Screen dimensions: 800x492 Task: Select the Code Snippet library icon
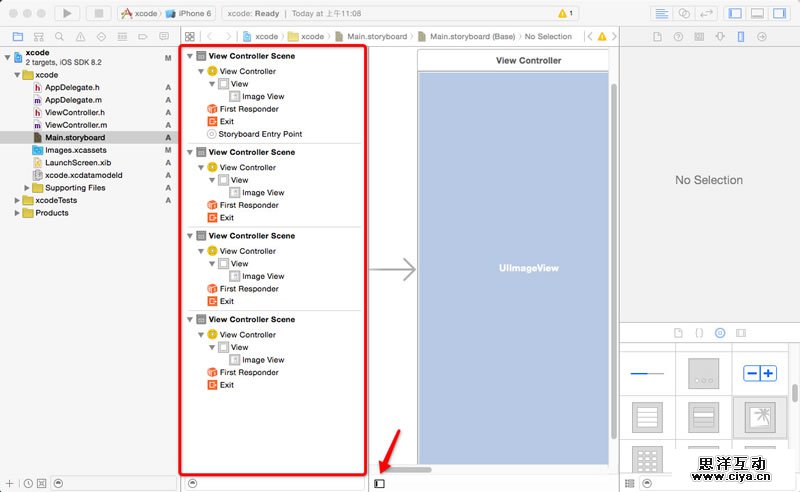[699, 332]
